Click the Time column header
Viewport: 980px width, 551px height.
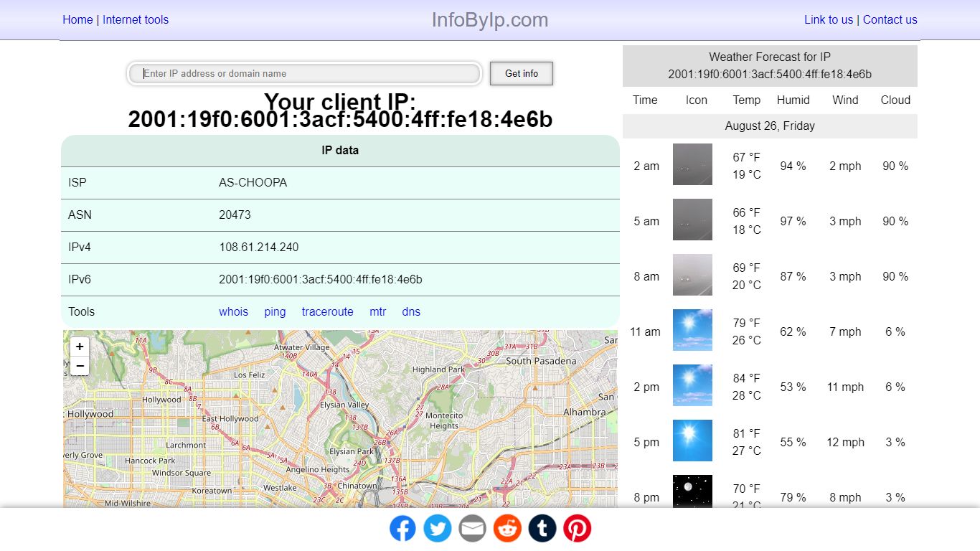point(645,100)
